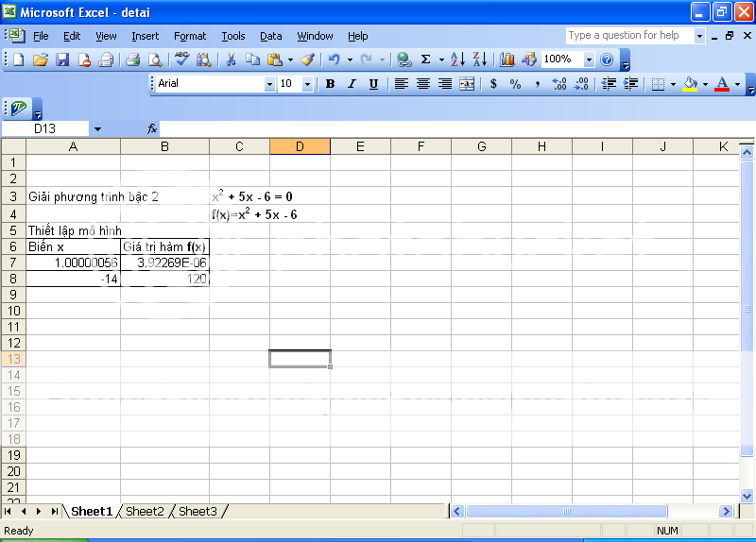Image resolution: width=756 pixels, height=542 pixels.
Task: Click the Save icon in the toolbar
Action: coord(62,59)
